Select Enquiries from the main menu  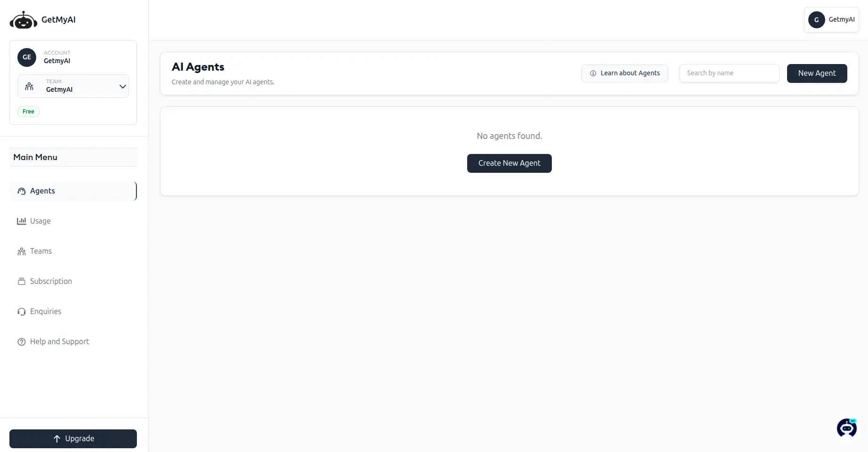point(46,312)
